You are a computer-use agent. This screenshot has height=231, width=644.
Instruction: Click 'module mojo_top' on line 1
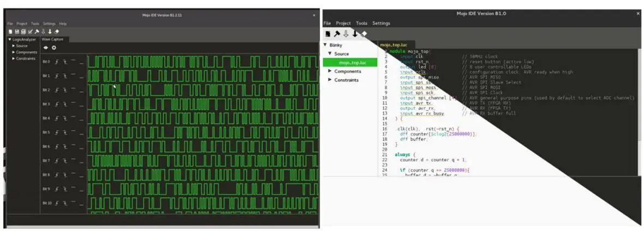click(x=410, y=51)
